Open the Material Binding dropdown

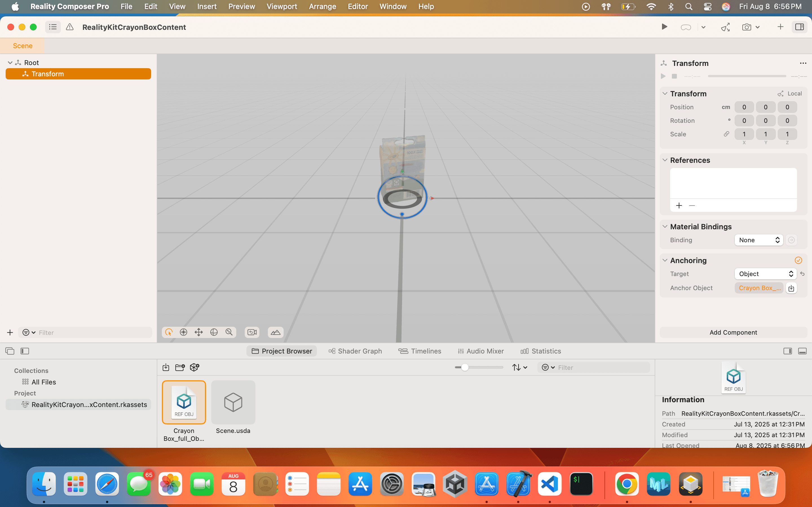759,240
